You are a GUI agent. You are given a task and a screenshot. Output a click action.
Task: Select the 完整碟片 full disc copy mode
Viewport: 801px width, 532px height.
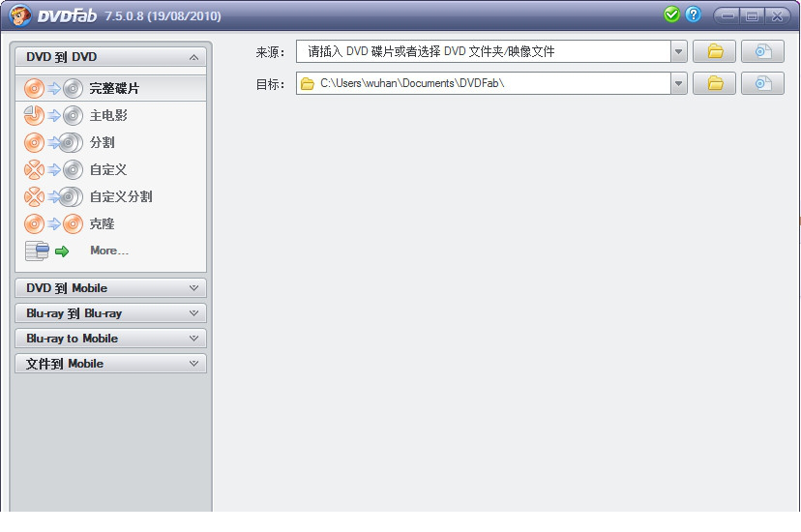(111, 88)
